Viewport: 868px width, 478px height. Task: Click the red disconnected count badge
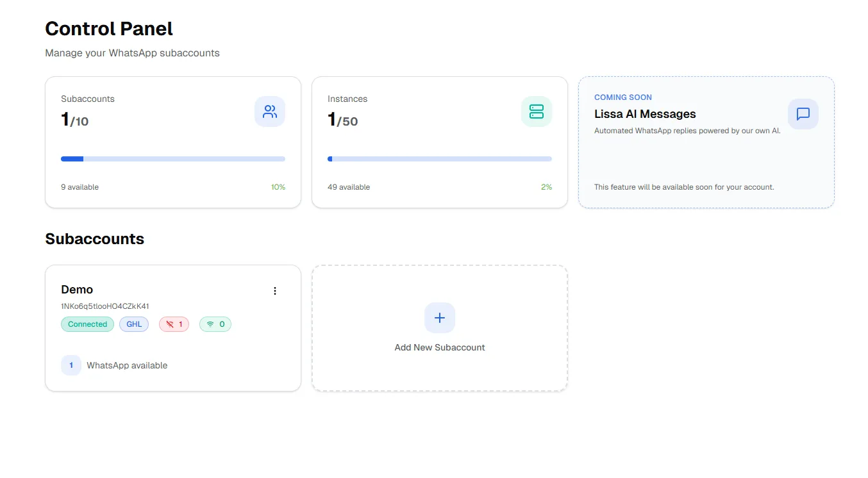pyautogui.click(x=174, y=324)
